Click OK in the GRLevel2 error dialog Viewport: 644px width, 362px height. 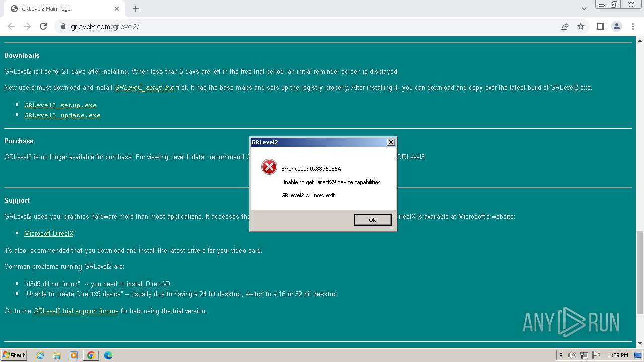click(373, 220)
